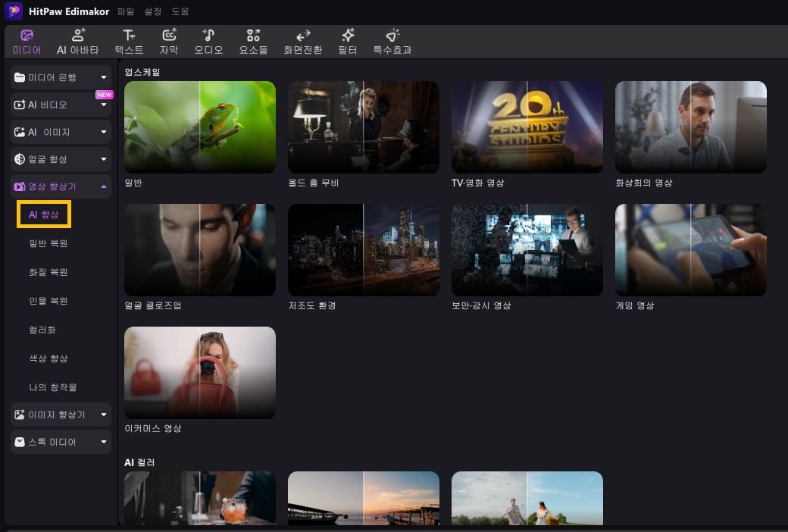Select the AI 컬러 couple in field thumbnail
Viewport: 788px width, 532px height.
527,499
